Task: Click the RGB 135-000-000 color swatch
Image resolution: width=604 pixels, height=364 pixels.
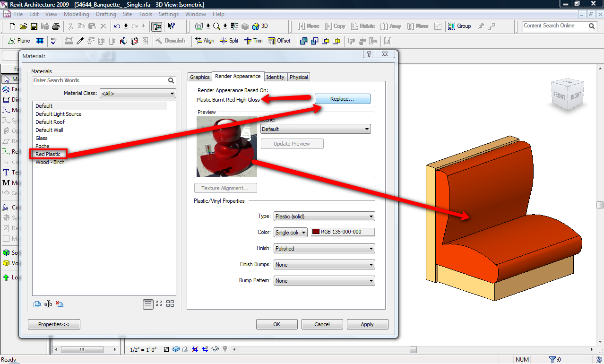Action: (343, 232)
